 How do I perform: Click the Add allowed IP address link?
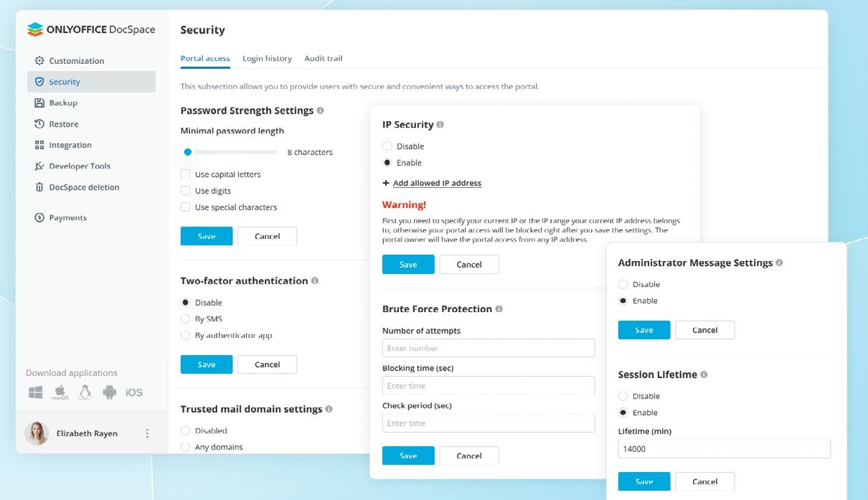tap(437, 183)
